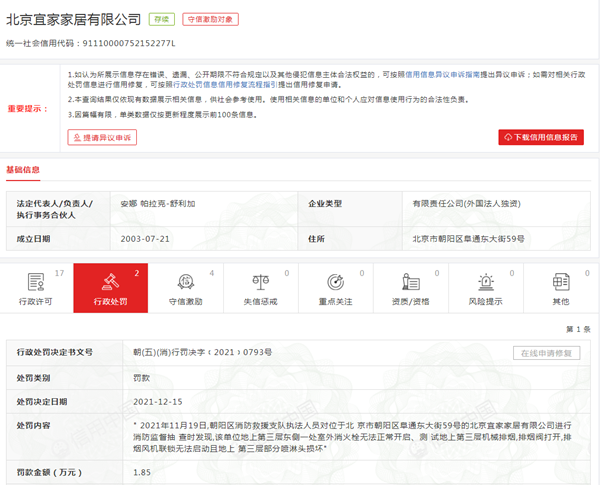
Task: Download report via 下载信用信息报告 button
Action: [x=542, y=137]
